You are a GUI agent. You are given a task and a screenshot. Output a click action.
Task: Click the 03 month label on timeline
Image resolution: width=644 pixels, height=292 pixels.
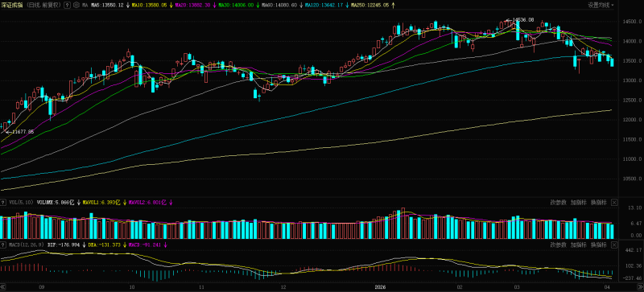[x=516, y=286]
